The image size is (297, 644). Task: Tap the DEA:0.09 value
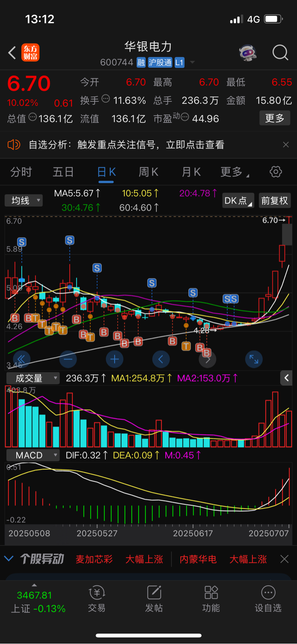(x=137, y=455)
